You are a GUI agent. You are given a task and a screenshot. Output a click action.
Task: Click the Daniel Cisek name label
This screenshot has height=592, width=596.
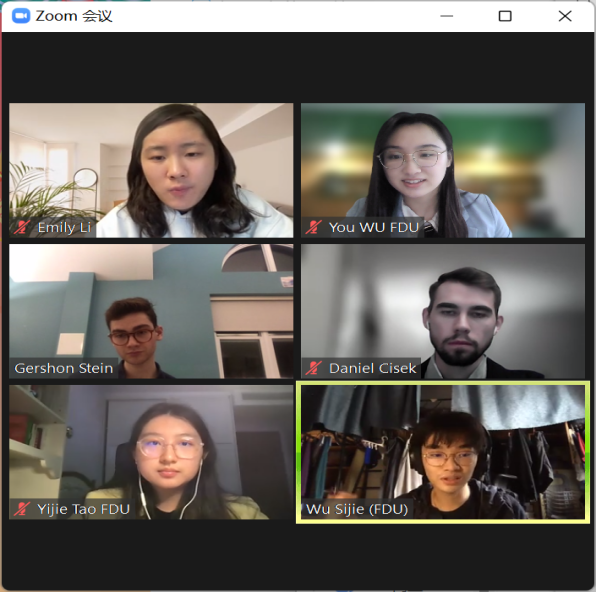pyautogui.click(x=373, y=368)
